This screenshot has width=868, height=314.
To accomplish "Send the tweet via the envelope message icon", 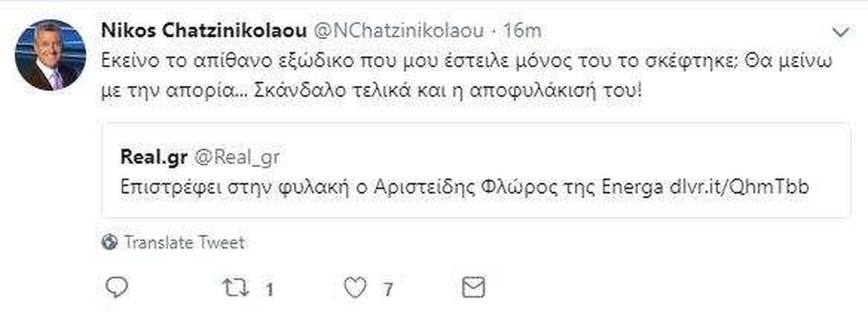I will click(473, 287).
